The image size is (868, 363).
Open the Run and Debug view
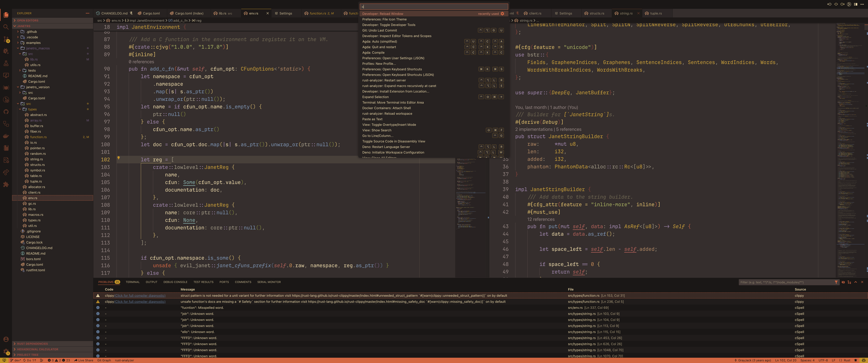click(6, 51)
